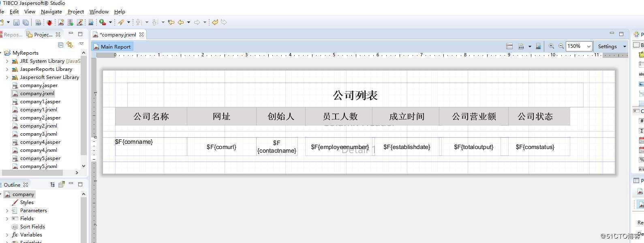
Task: Click the show bands list icon in editor toolbar
Action: [509, 46]
